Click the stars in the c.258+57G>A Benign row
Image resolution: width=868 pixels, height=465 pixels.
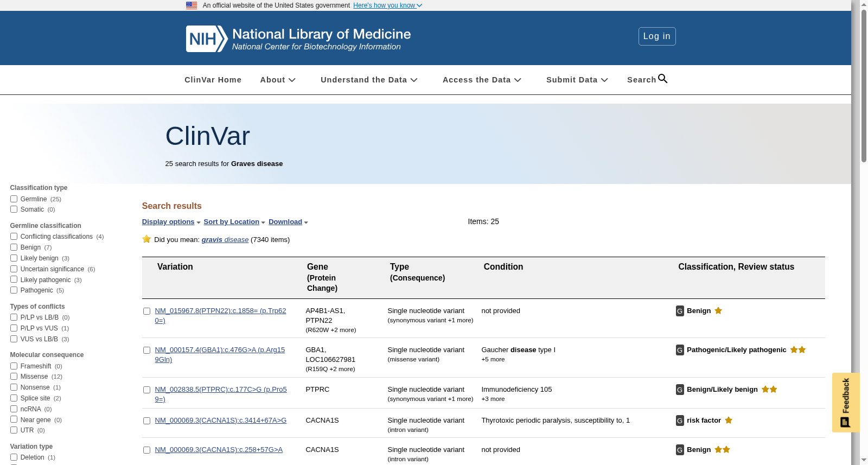pyautogui.click(x=722, y=449)
